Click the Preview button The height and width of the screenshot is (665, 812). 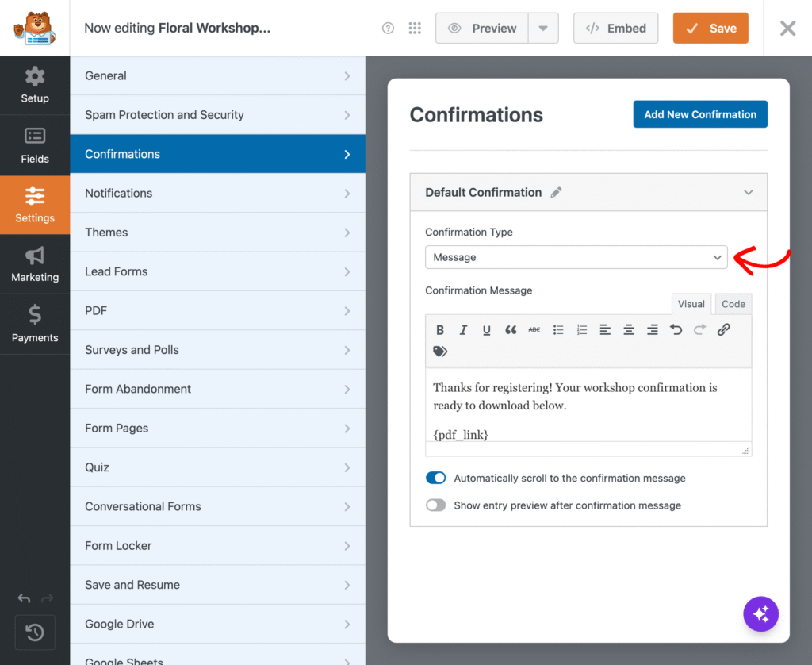point(482,28)
